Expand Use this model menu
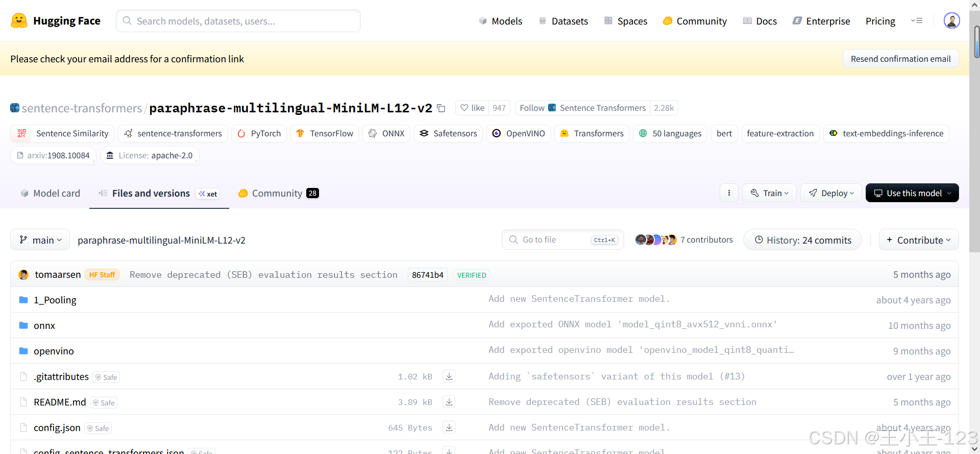 [x=912, y=193]
